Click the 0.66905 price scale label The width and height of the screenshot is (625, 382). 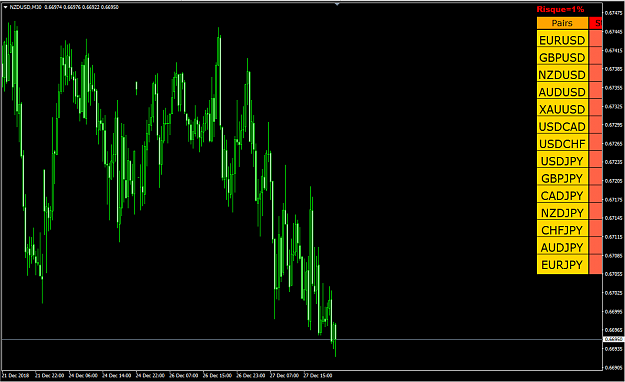point(614,368)
